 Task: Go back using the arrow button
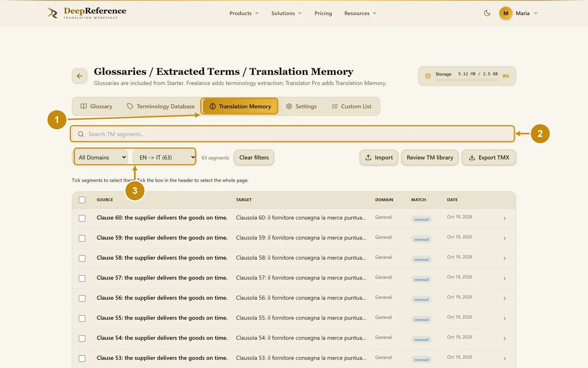[x=80, y=76]
